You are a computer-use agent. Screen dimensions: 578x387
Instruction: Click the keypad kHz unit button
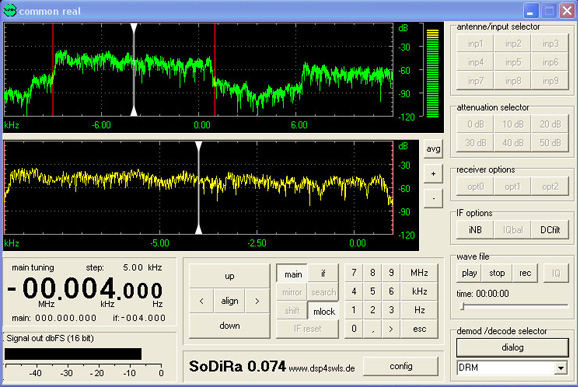(x=419, y=292)
